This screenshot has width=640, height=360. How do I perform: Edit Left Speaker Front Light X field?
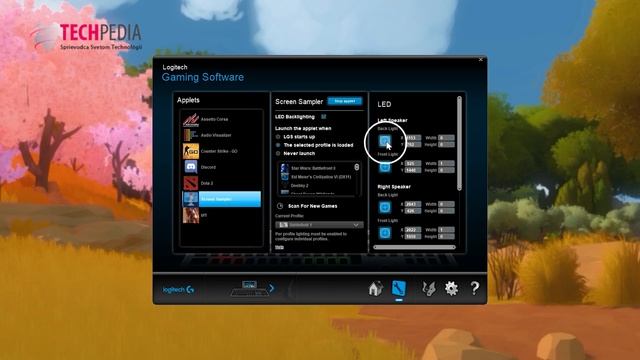click(413, 163)
